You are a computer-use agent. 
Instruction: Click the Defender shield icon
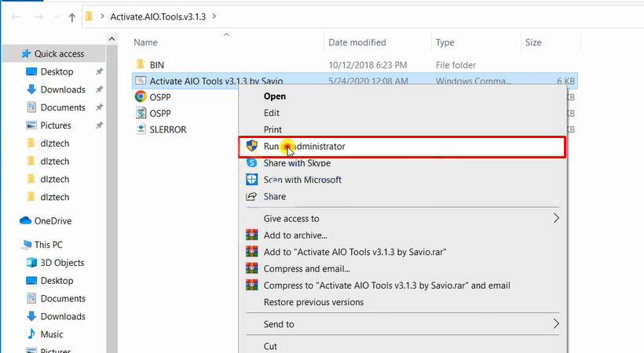point(252,180)
